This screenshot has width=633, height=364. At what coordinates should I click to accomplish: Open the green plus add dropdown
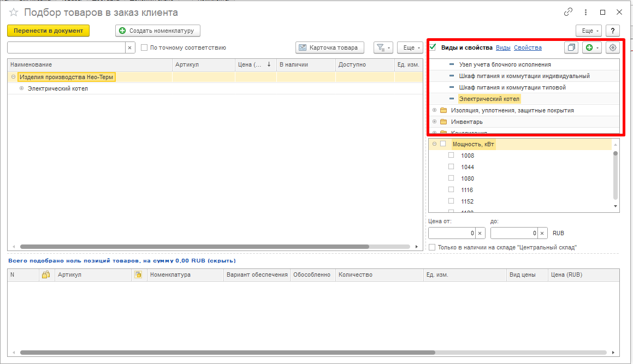pyautogui.click(x=592, y=47)
